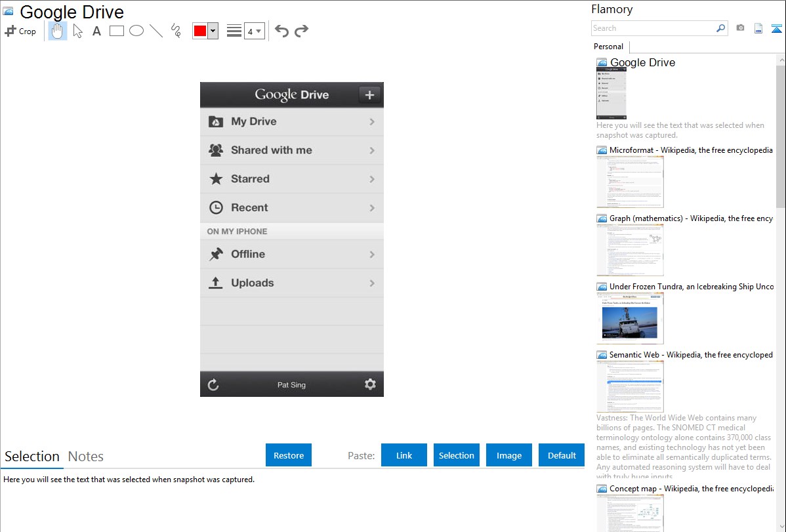
Task: Click the Semantic Web - Wikipedia title
Action: pyautogui.click(x=691, y=354)
